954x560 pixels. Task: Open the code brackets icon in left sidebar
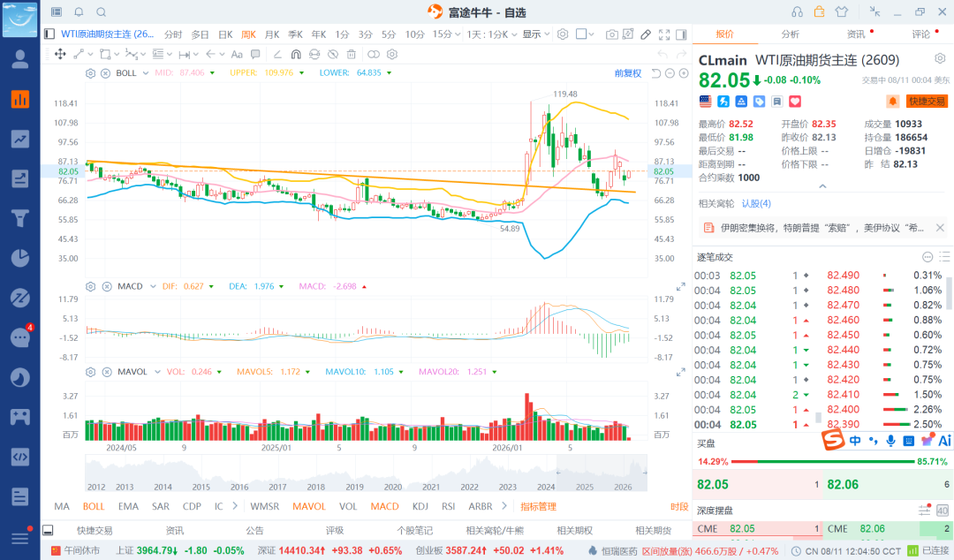(20, 457)
